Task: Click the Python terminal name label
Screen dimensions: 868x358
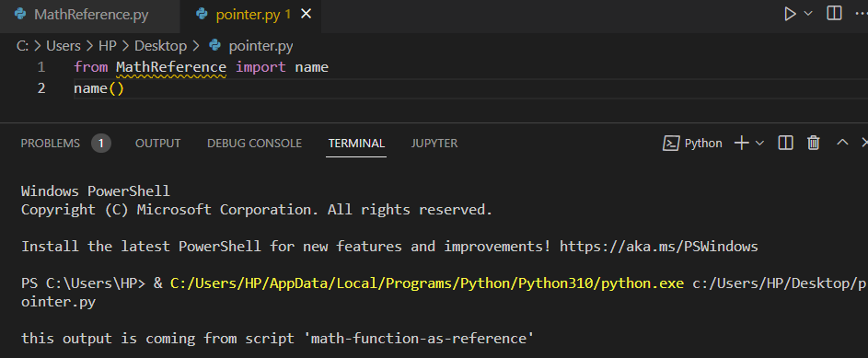Action: [x=703, y=144]
